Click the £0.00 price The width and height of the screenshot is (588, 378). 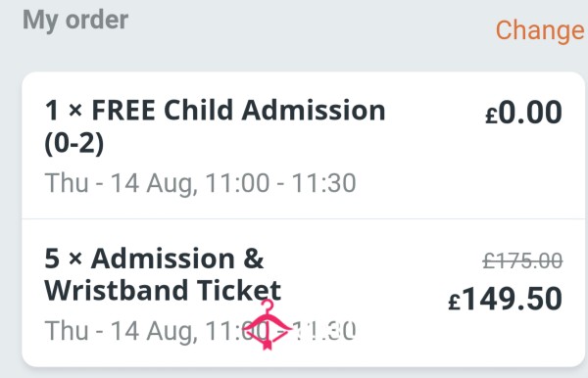click(x=523, y=112)
